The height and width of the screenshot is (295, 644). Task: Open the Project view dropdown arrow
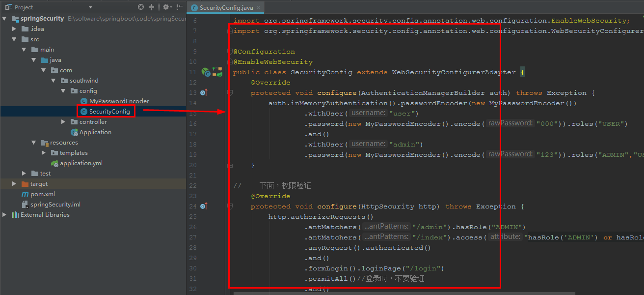tap(90, 7)
